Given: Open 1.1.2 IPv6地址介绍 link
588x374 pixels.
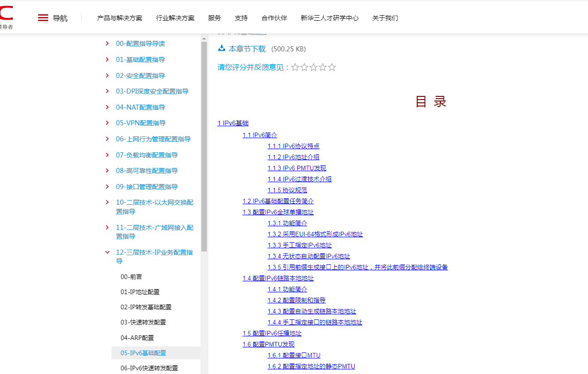Looking at the screenshot, I should 294,157.
